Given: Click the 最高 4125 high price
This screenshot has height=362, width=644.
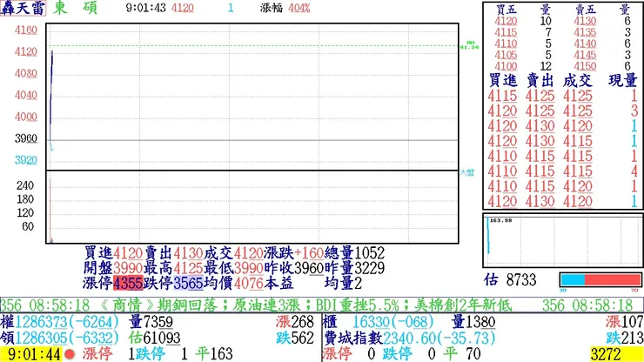Looking at the screenshot, I should coord(173,268).
